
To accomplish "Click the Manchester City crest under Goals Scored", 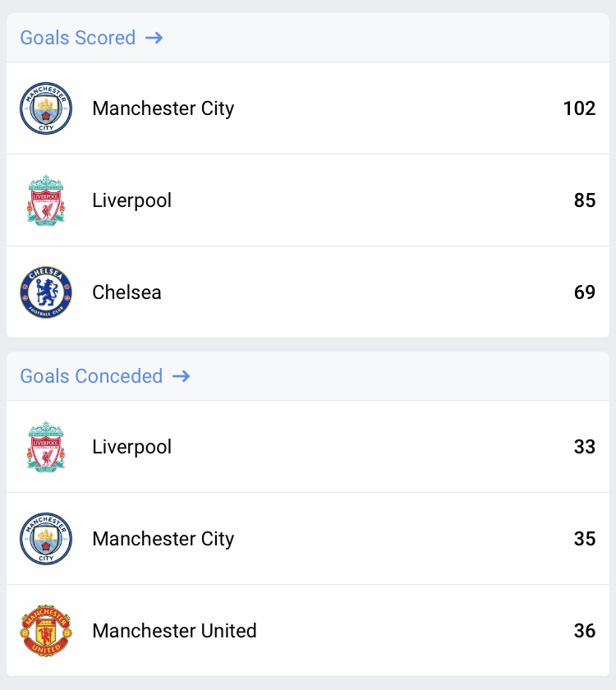I will pos(46,108).
